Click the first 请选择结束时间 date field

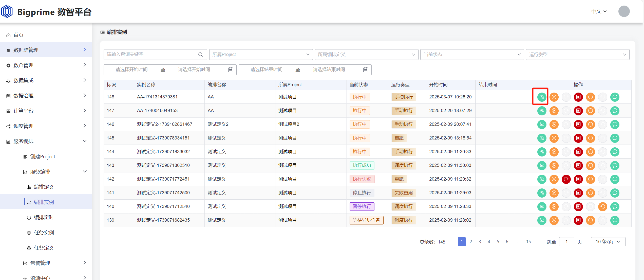pyautogui.click(x=267, y=70)
